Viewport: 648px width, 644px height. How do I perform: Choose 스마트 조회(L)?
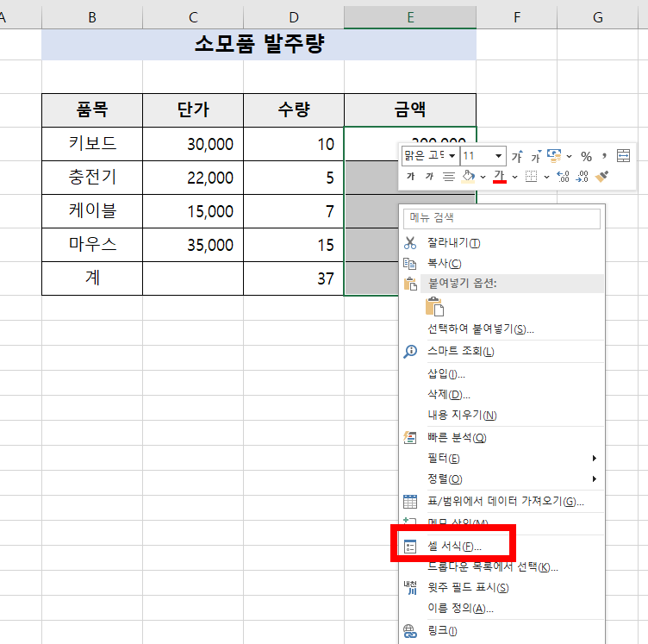[502, 352]
